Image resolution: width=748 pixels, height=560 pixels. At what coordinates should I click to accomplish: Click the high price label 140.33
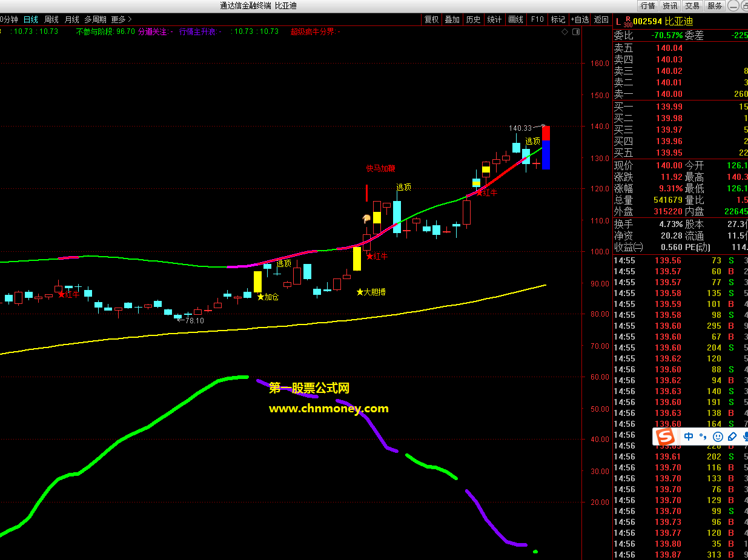520,128
